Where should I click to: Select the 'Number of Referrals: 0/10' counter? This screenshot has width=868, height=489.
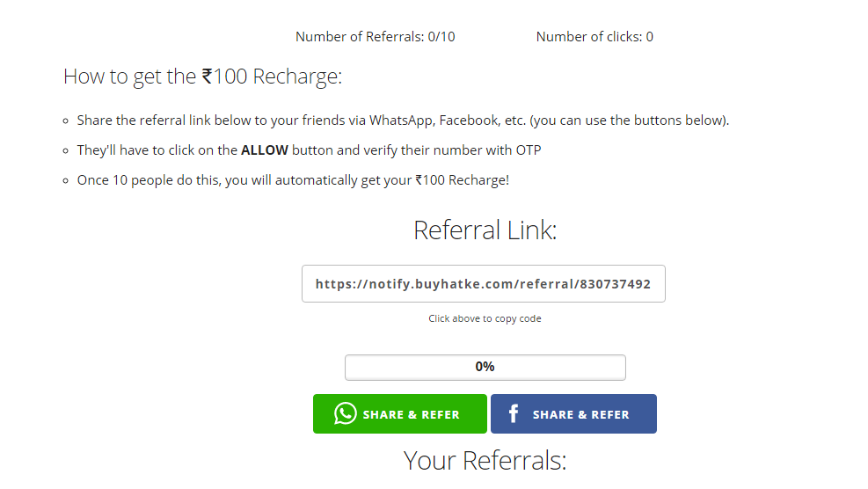tap(375, 37)
